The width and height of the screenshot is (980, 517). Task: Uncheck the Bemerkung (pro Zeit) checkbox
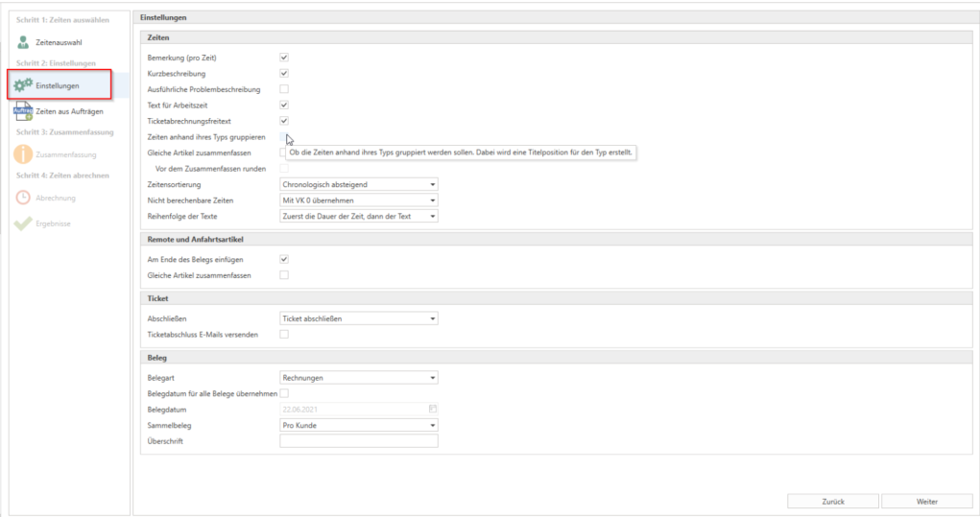(284, 58)
